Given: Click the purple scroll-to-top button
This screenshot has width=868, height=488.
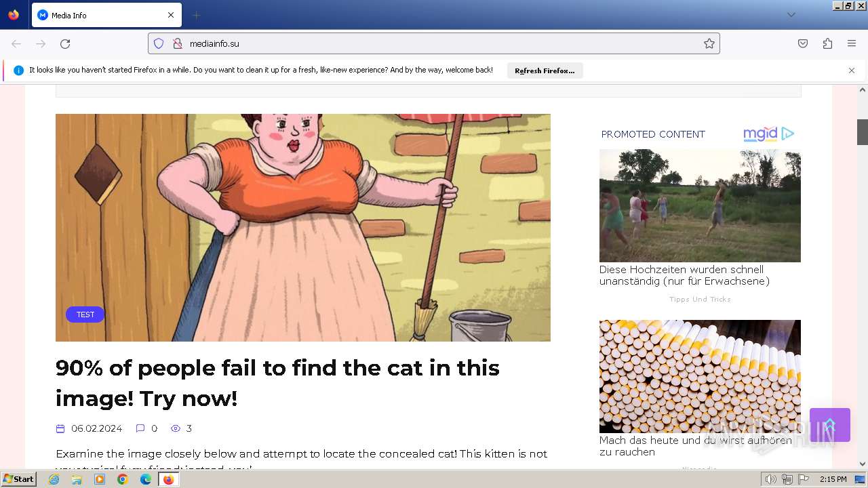Looking at the screenshot, I should pos(830,425).
